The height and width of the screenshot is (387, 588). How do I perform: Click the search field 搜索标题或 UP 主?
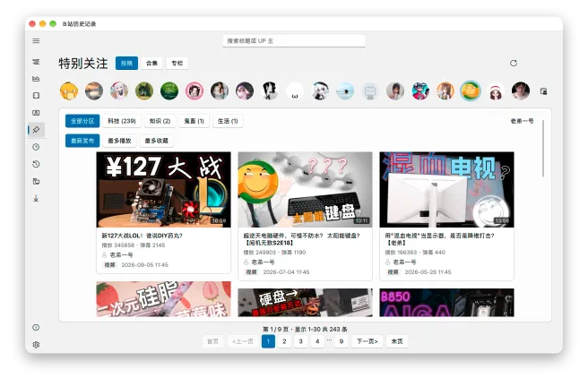tap(294, 41)
